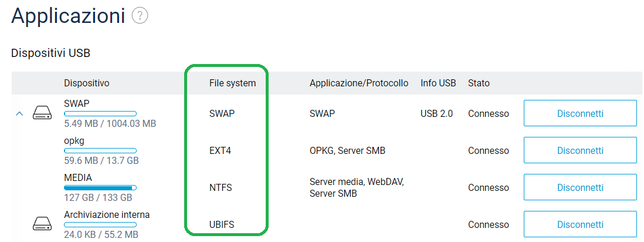Click the Applicazione/Protocollo column header
Screen dimensions: 644x242
358,83
